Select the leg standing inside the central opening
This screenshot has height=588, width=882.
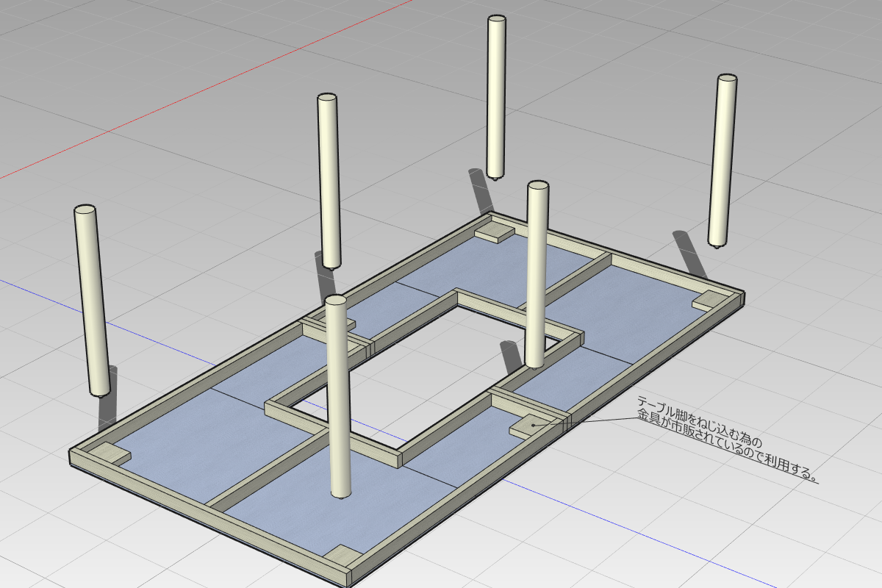537,274
